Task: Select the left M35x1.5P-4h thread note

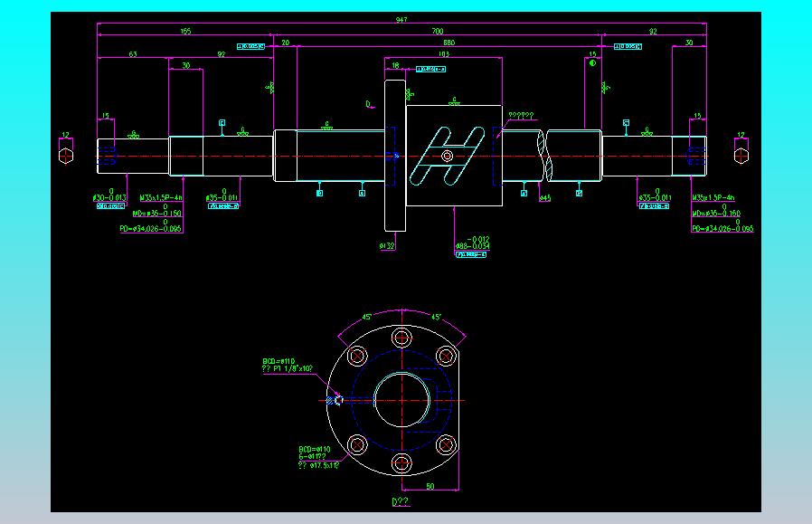Action: (161, 197)
